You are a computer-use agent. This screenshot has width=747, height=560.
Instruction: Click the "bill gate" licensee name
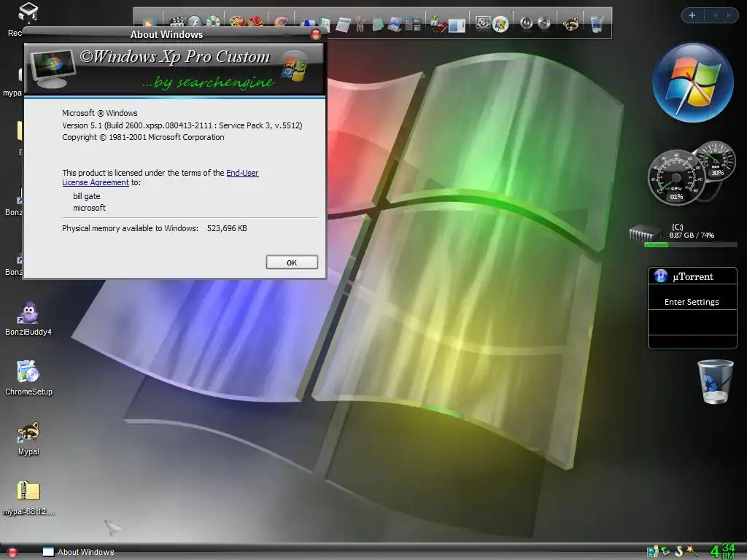point(87,196)
